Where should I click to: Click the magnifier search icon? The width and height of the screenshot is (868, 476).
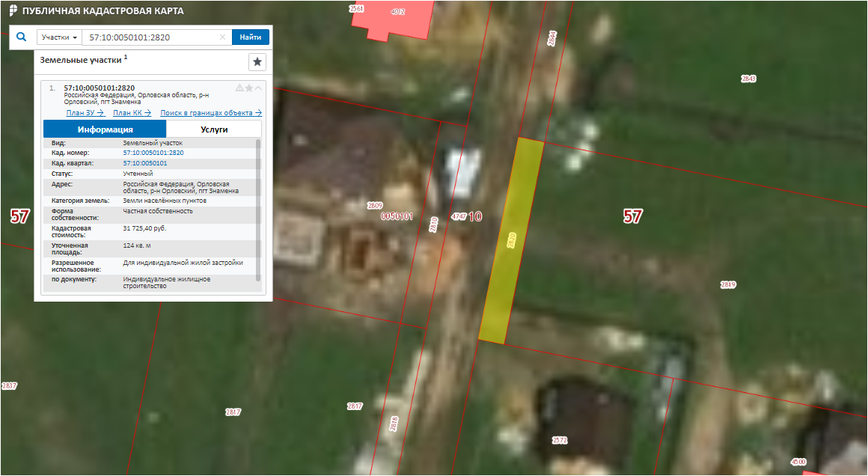coord(22,37)
